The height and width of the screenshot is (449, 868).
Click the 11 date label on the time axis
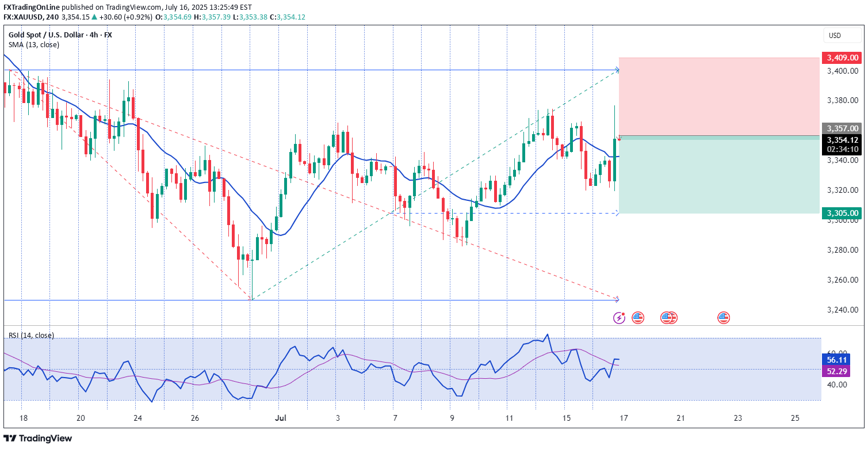[x=508, y=418]
